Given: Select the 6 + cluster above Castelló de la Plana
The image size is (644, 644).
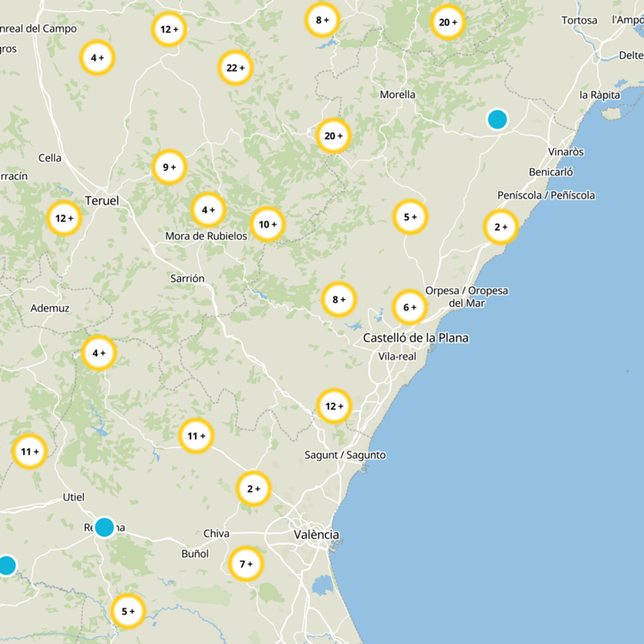Looking at the screenshot, I should [x=410, y=307].
